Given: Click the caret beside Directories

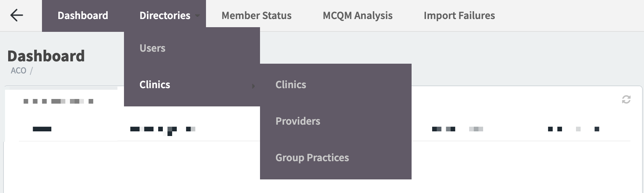Looking at the screenshot, I should (x=197, y=16).
